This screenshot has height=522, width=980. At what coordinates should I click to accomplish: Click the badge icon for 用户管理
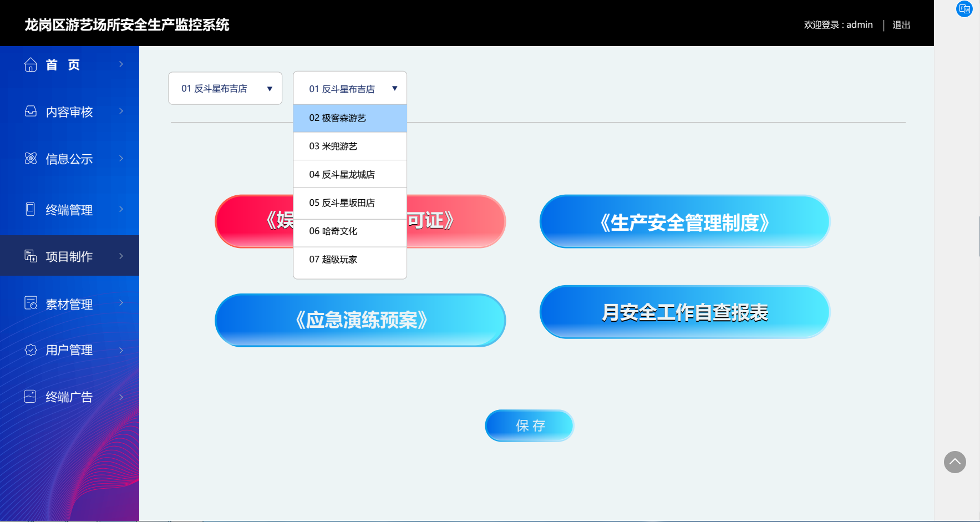(x=31, y=350)
